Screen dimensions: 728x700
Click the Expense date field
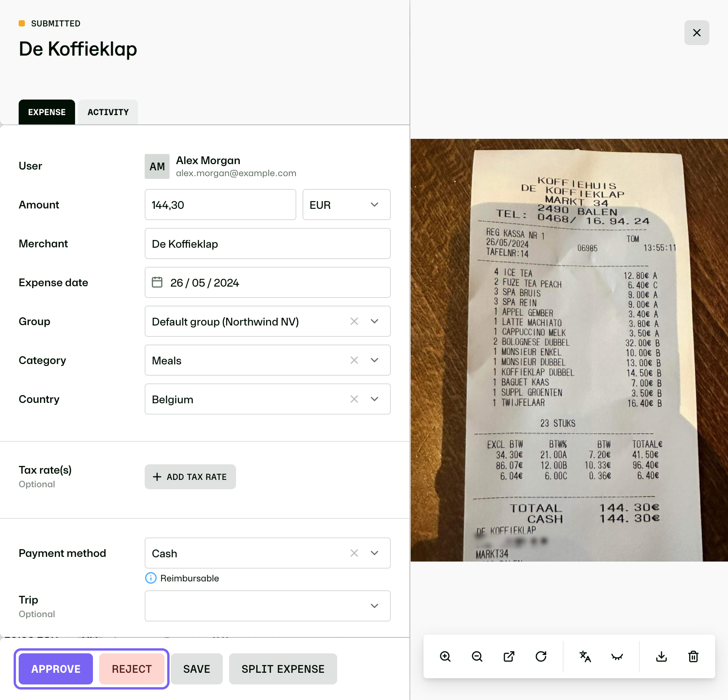[268, 282]
